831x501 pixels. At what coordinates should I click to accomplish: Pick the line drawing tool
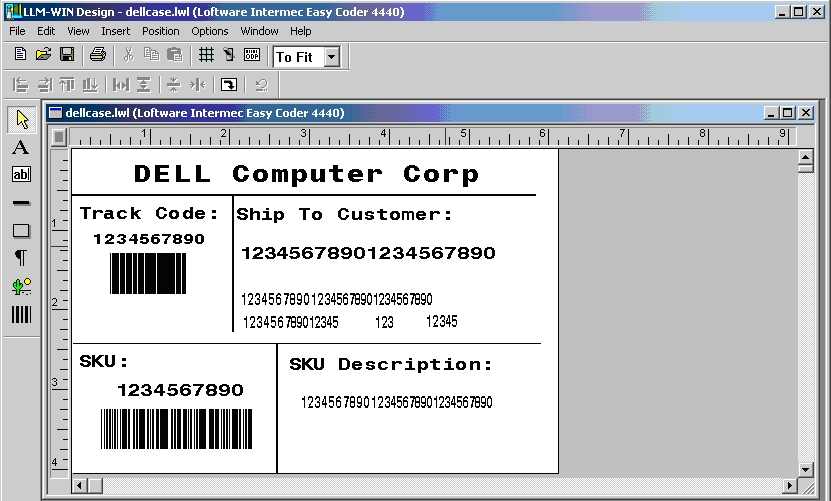pos(20,203)
